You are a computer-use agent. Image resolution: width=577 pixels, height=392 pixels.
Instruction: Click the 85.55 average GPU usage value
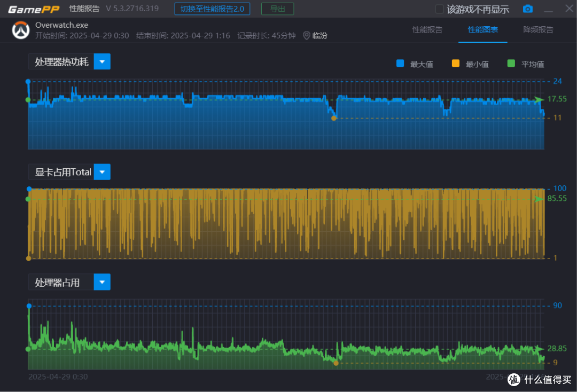(557, 199)
